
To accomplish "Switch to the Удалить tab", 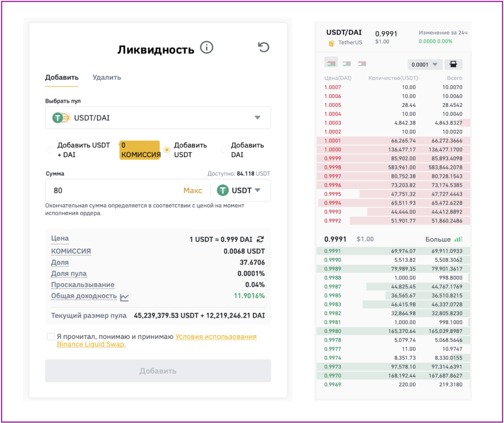I will pyautogui.click(x=107, y=77).
